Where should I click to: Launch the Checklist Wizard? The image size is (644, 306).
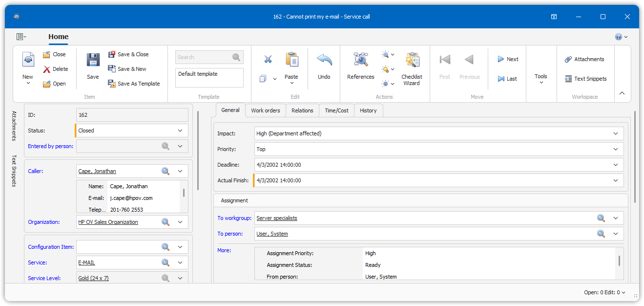coord(412,61)
